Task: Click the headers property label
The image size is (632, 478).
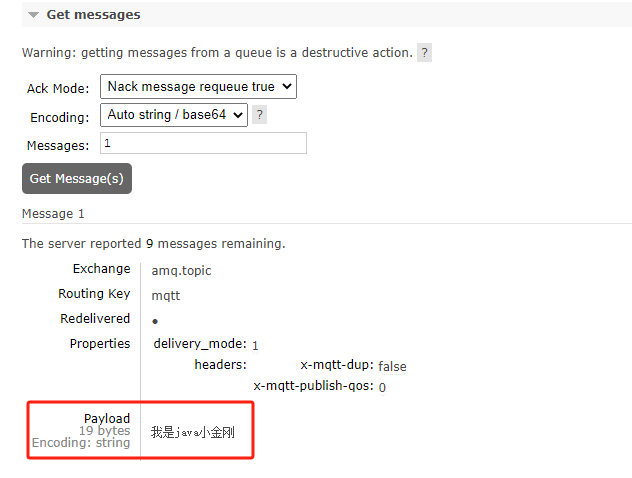Action: (x=220, y=365)
